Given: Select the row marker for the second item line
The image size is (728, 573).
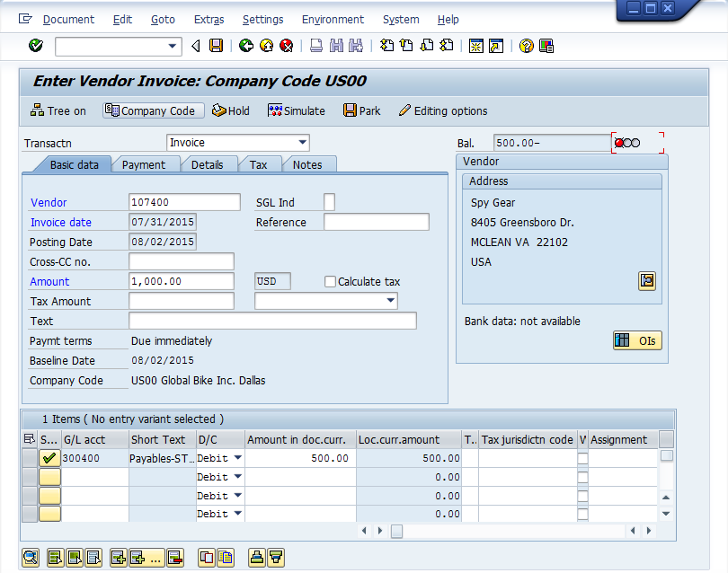Looking at the screenshot, I should [30, 477].
